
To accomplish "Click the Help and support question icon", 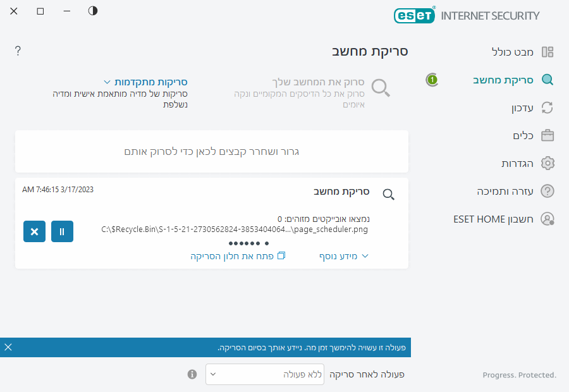I will click(x=548, y=191).
